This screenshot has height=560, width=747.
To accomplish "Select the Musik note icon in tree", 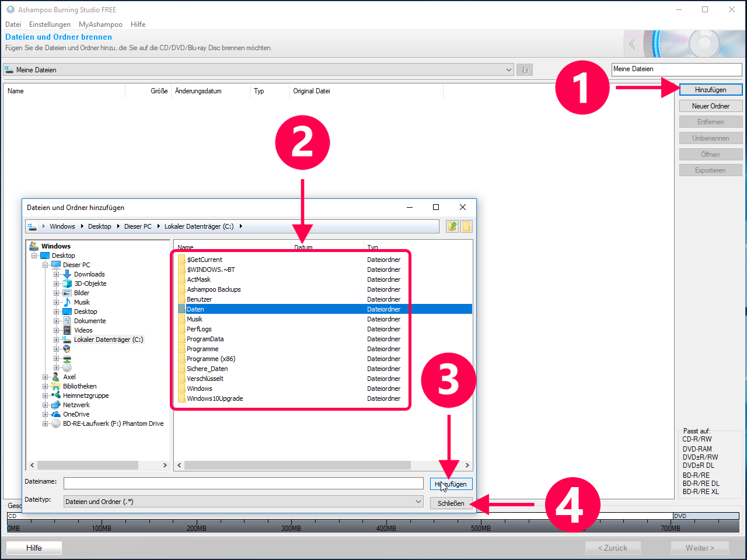I will [x=67, y=302].
